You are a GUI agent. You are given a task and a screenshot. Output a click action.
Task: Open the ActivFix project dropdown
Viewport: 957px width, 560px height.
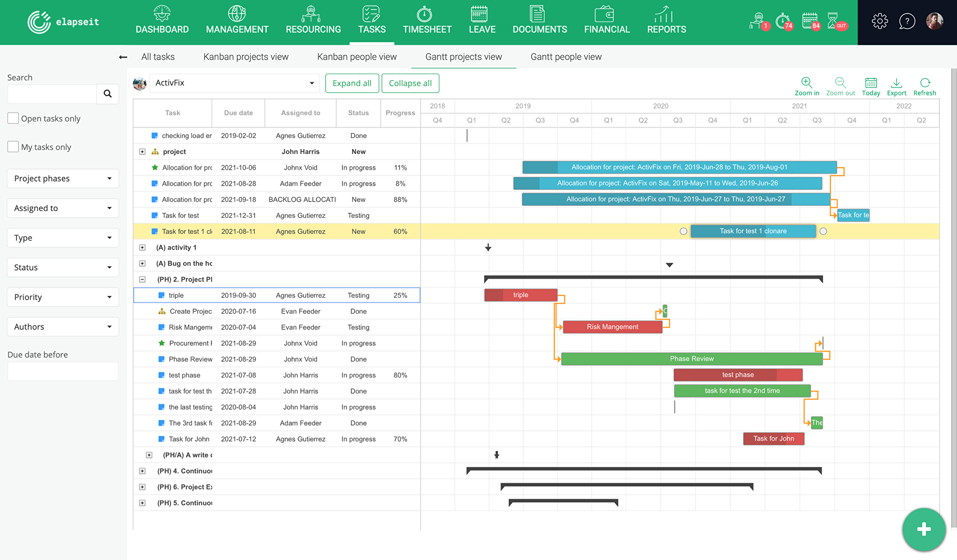pyautogui.click(x=234, y=83)
